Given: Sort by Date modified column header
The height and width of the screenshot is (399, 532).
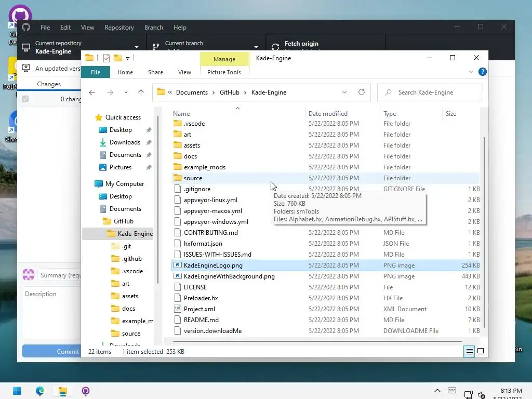Looking at the screenshot, I should click(328, 114).
